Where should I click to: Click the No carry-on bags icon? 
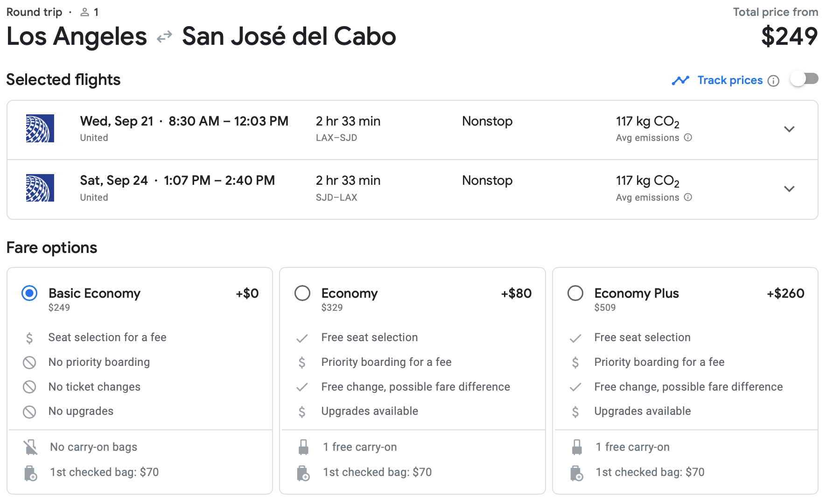(31, 447)
